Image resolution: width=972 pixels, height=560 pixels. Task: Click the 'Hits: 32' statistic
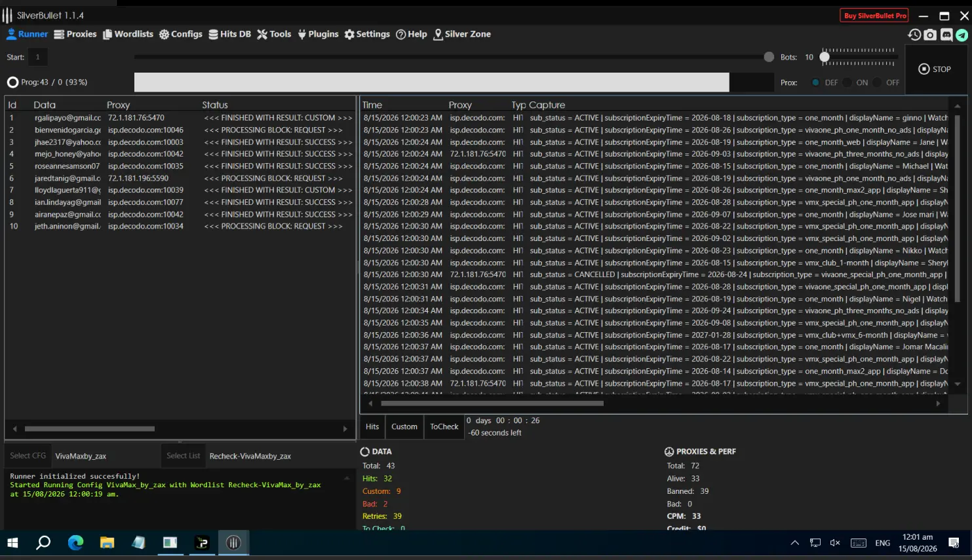[x=377, y=479]
